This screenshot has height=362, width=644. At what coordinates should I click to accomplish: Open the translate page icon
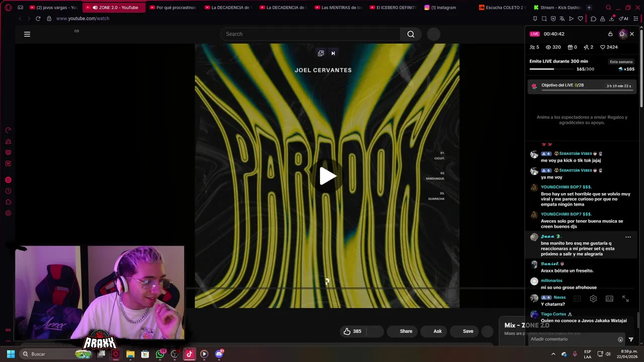(562, 19)
